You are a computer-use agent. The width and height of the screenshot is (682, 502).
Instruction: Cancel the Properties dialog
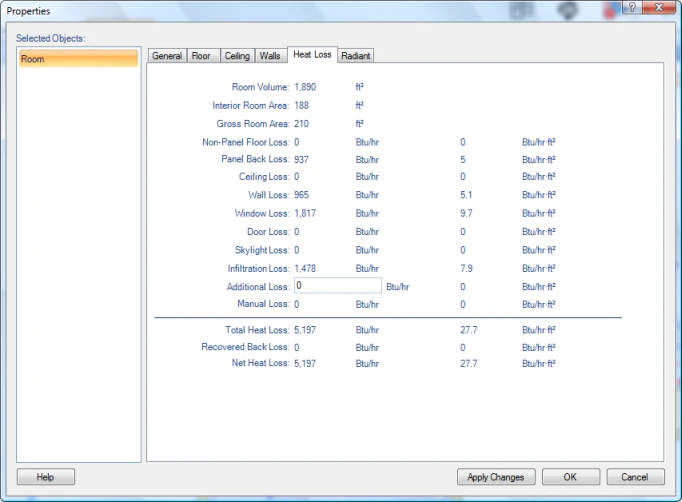point(635,477)
